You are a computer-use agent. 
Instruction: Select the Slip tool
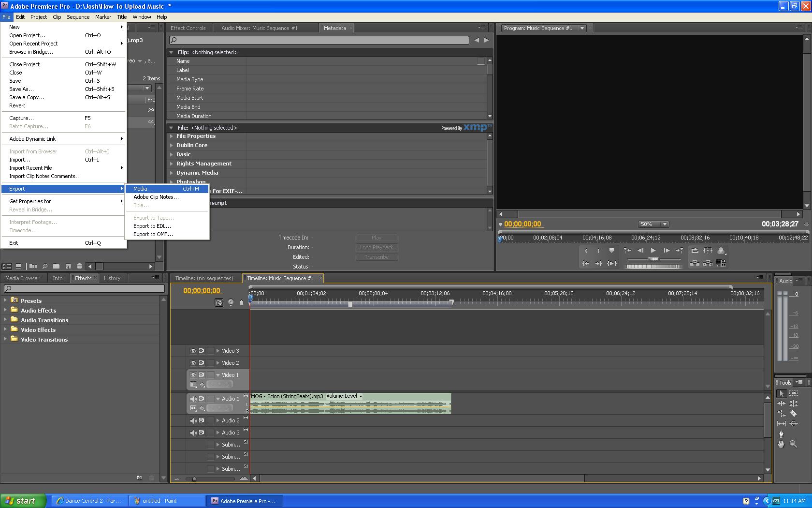782,424
